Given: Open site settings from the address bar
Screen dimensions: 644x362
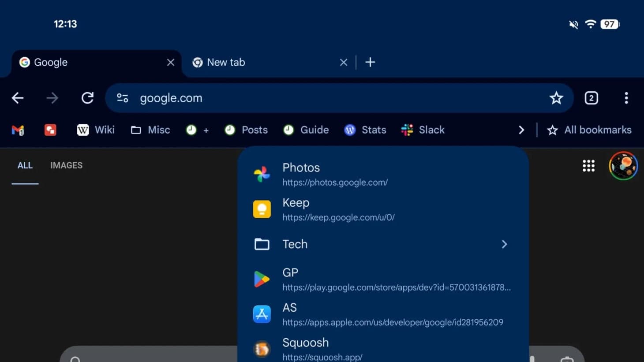Looking at the screenshot, I should 122,98.
